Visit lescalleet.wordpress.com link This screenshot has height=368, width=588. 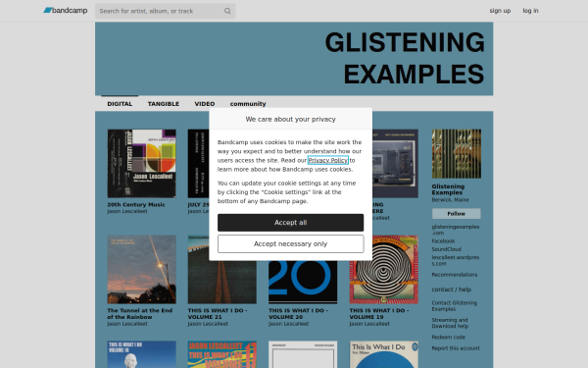pos(456,261)
